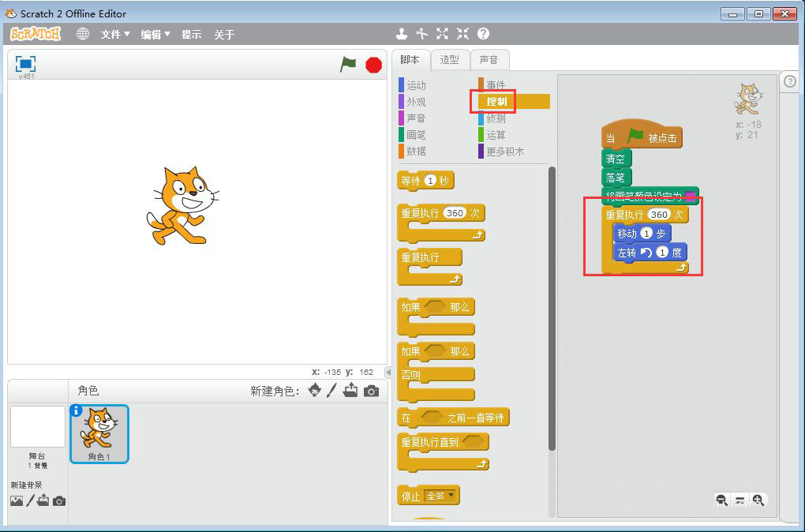
Task: Upload backdrop from file icon
Action: (x=43, y=500)
